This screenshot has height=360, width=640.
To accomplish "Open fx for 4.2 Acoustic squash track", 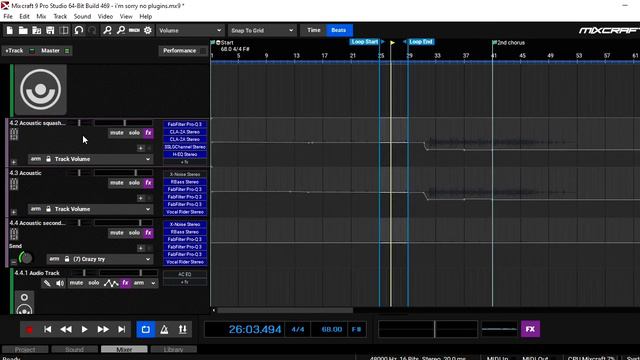I will [149, 133].
